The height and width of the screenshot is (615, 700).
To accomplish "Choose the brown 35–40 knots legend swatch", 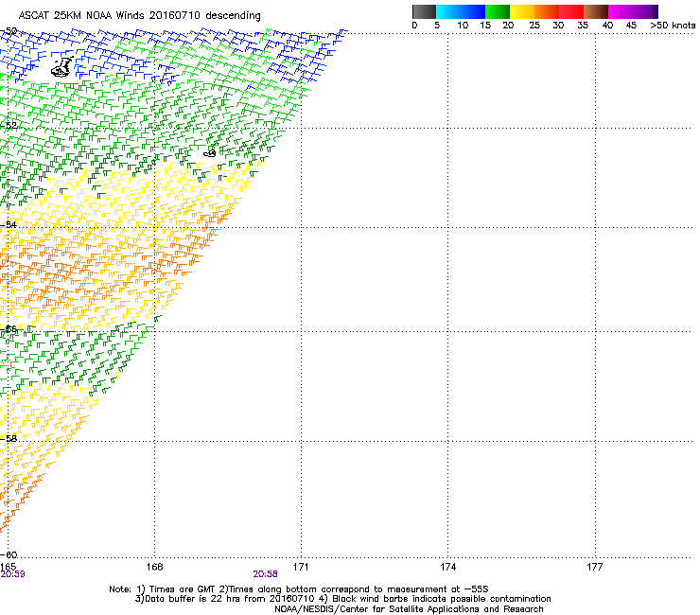I will coord(597,11).
